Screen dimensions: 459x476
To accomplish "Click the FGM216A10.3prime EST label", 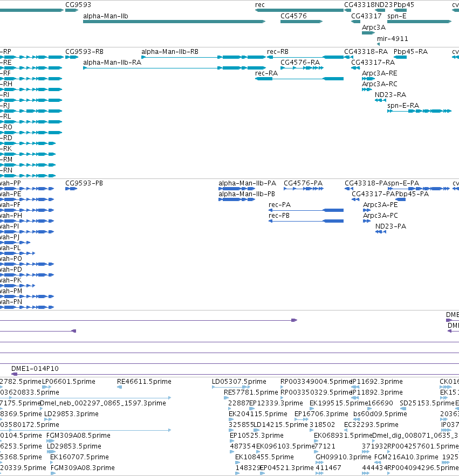I will tap(406, 457).
